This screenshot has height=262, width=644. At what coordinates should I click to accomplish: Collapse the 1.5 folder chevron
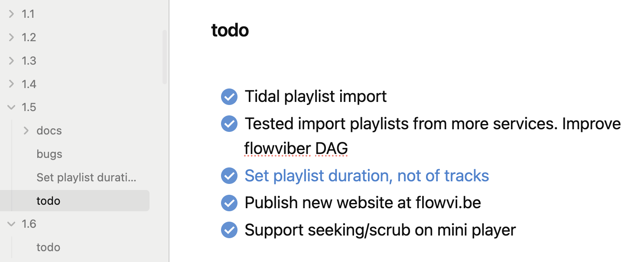click(12, 107)
